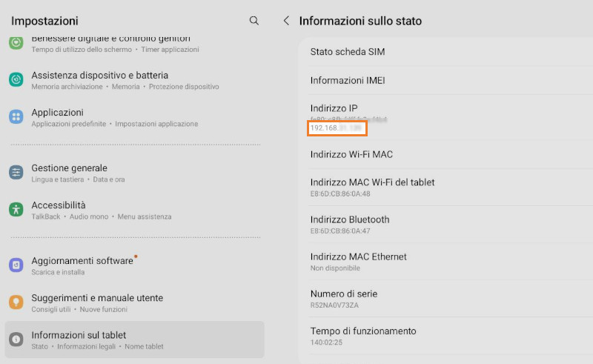Open Gestione generale settings
This screenshot has height=364, width=593.
(134, 173)
